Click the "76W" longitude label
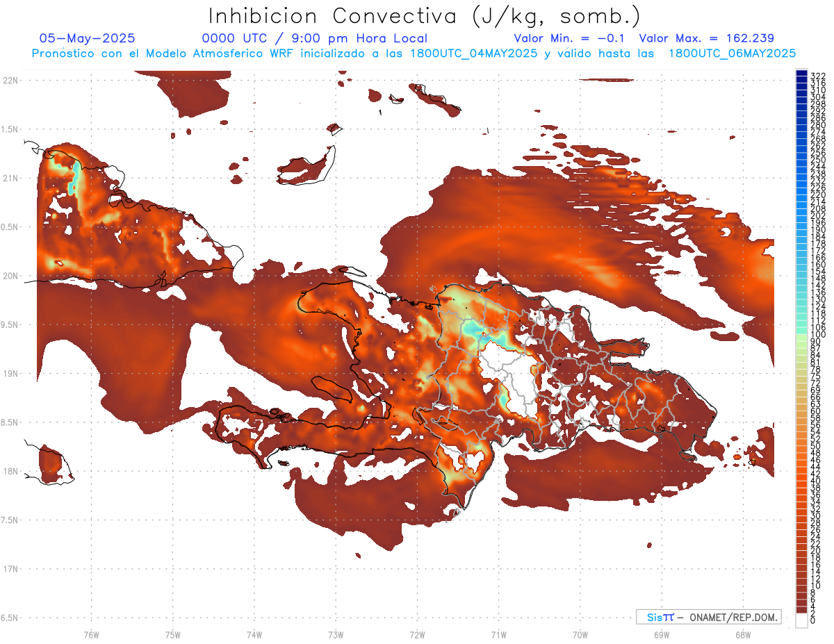834x644 pixels. [91, 634]
